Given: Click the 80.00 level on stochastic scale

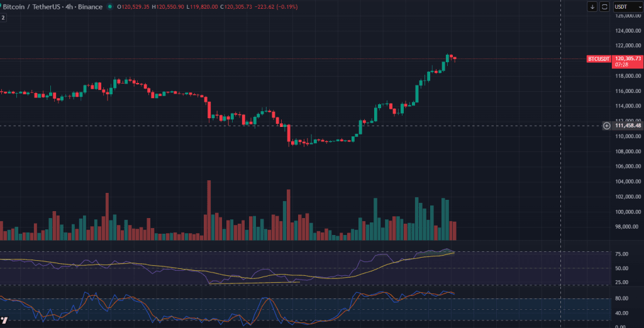Looking at the screenshot, I should [x=623, y=299].
